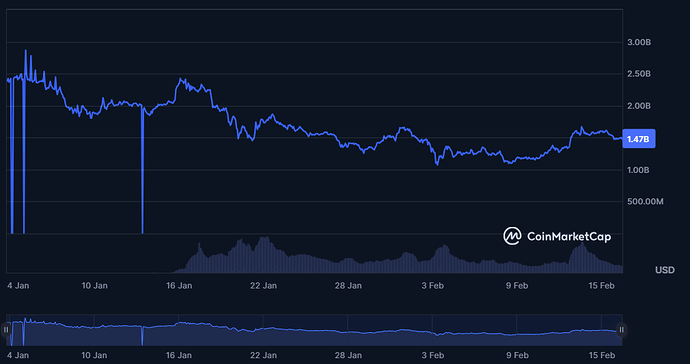Click the 16 Jan date on main axis
690x364 pixels.
(179, 286)
